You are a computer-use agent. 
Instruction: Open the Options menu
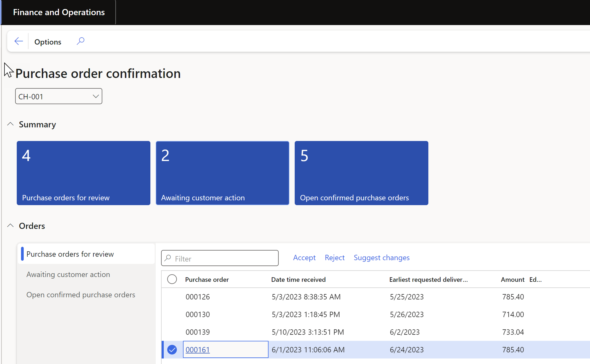coord(48,42)
